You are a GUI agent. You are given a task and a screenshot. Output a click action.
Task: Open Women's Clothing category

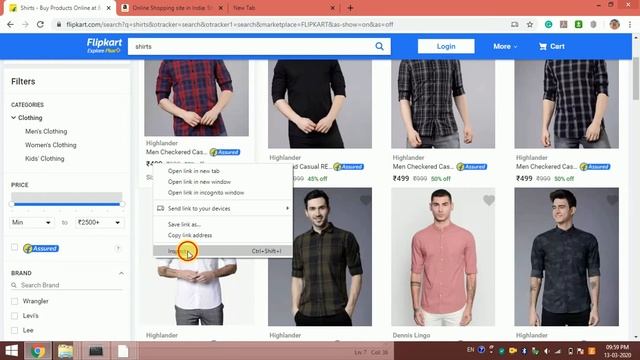click(x=51, y=145)
